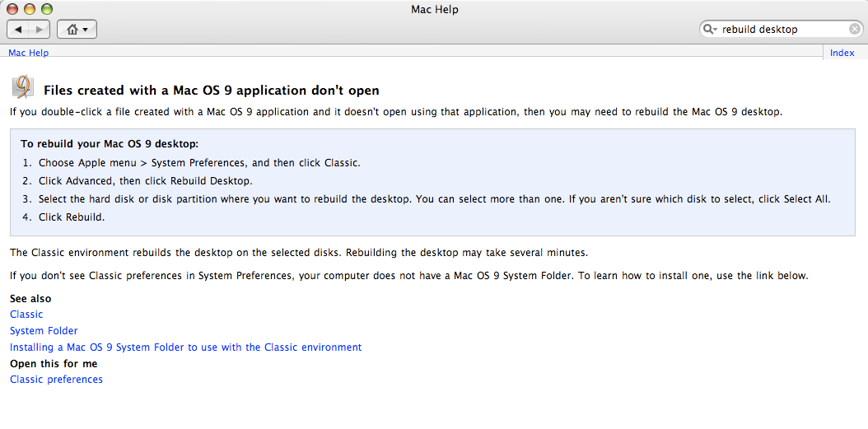Open the Index link
The image size is (868, 429).
(x=842, y=54)
